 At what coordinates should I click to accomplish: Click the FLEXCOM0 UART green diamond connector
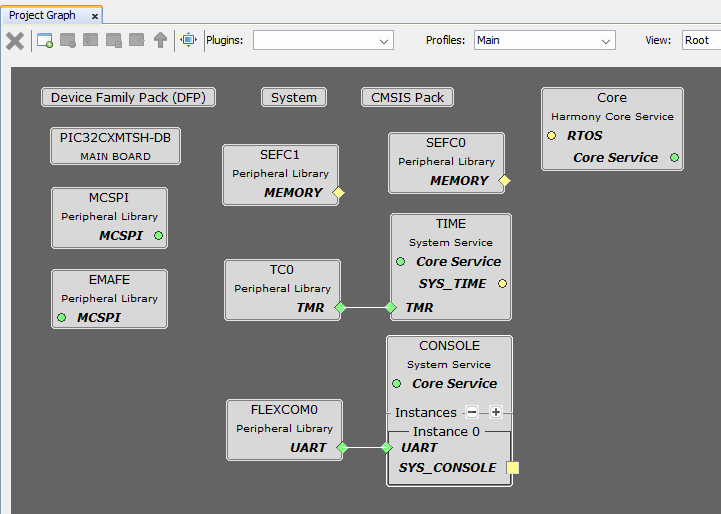pos(341,448)
